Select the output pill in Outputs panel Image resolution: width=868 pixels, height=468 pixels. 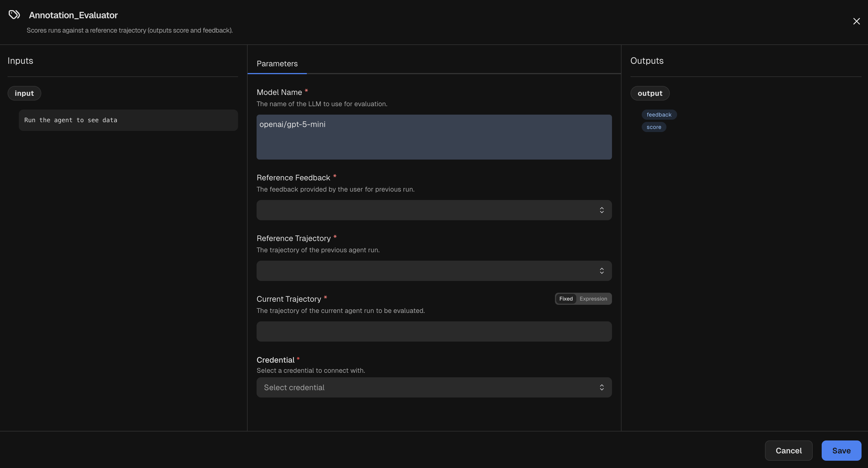pyautogui.click(x=650, y=93)
